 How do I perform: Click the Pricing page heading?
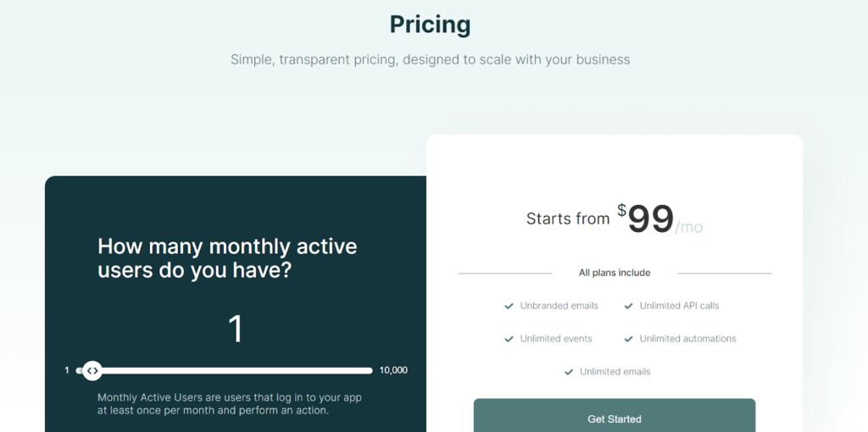tap(430, 25)
